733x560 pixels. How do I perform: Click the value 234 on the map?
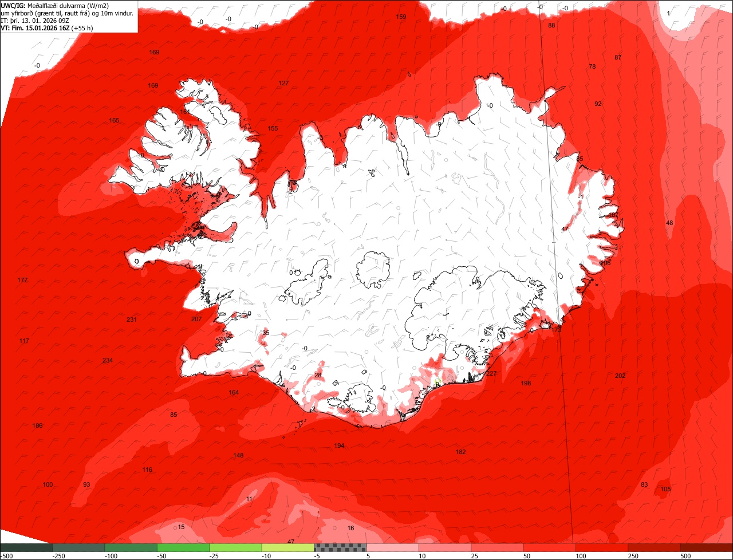pyautogui.click(x=108, y=360)
